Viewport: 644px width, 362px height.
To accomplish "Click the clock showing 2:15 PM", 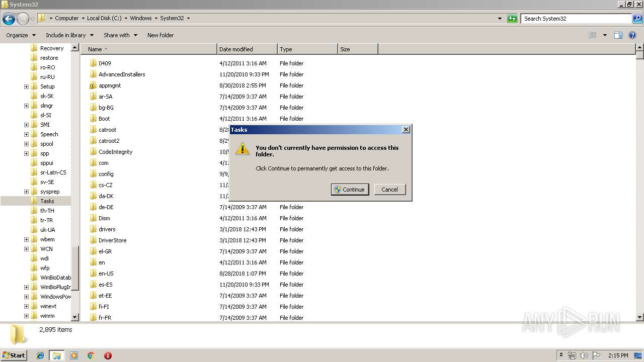I will (618, 355).
